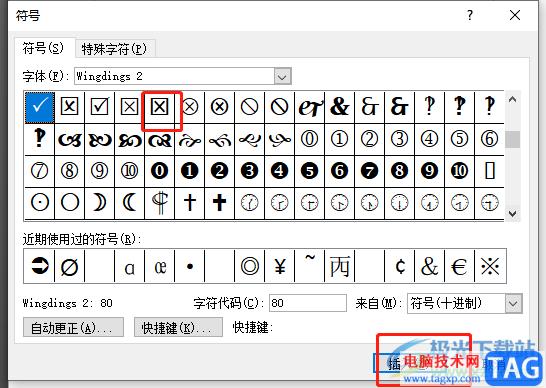Screen dimensions: 546x388
Task: Choose the black circled 2 symbol
Action: click(x=219, y=171)
